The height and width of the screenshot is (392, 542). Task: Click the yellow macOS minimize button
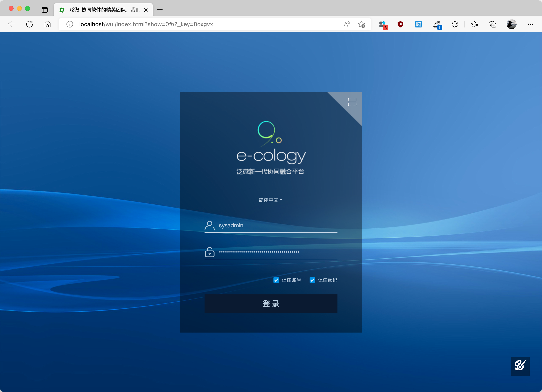point(19,9)
